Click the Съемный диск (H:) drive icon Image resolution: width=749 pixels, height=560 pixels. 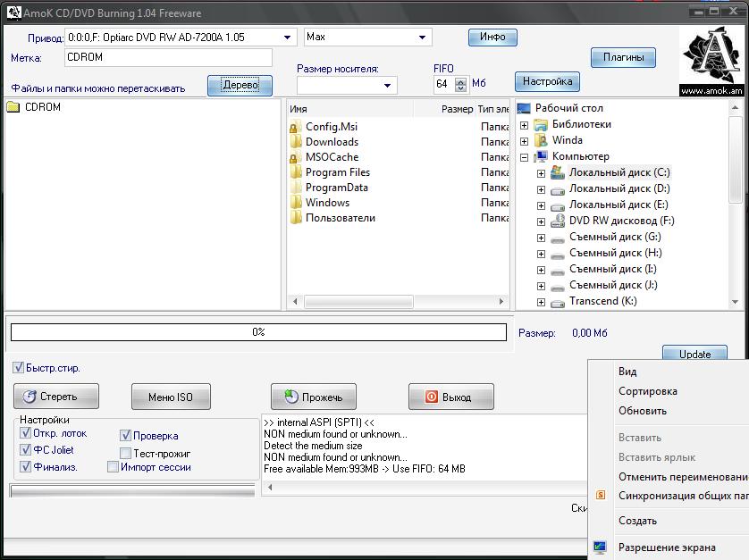point(558,256)
